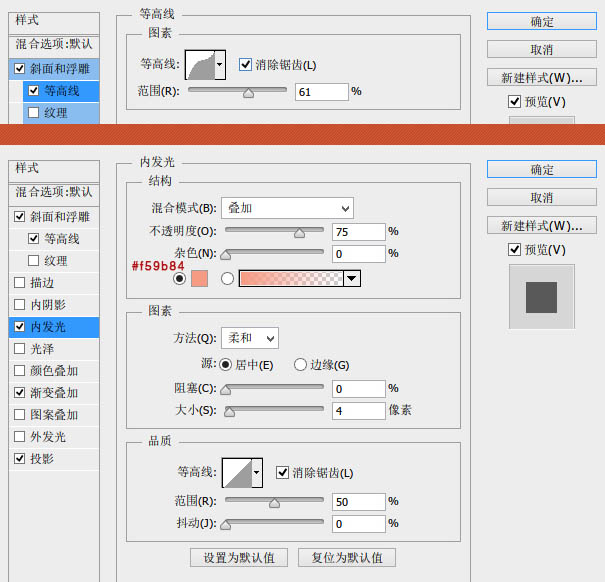
Task: Toggle 消除锯齿(L) checkbox in 品质 section
Action: tap(282, 472)
